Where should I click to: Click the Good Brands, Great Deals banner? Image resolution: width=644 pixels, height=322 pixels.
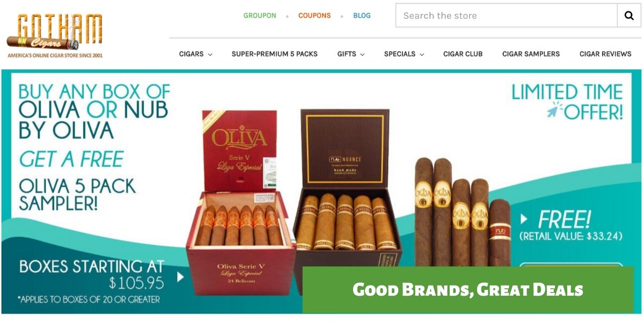468,290
